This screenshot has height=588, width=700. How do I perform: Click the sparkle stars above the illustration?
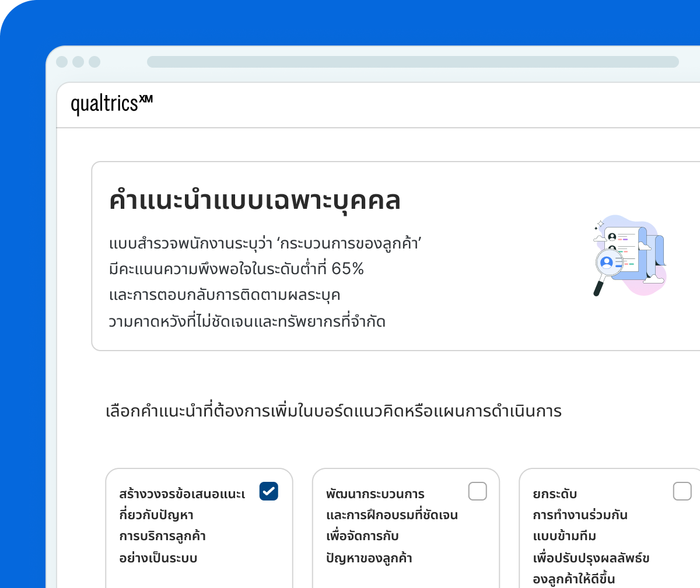pos(598,225)
